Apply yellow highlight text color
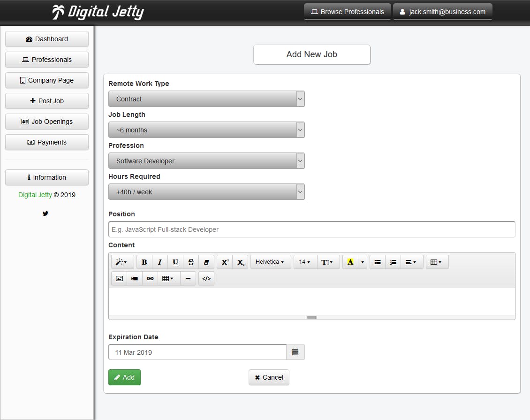530x420 pixels. coord(350,262)
